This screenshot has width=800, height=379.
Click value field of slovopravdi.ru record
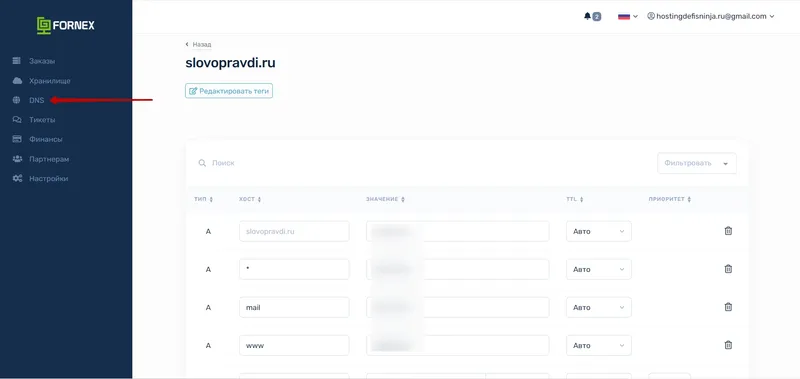(458, 231)
